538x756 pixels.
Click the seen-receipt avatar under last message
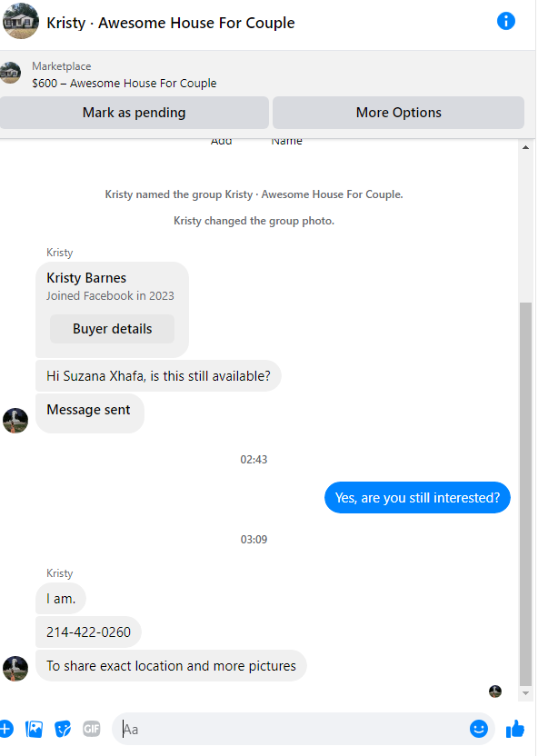coord(495,691)
